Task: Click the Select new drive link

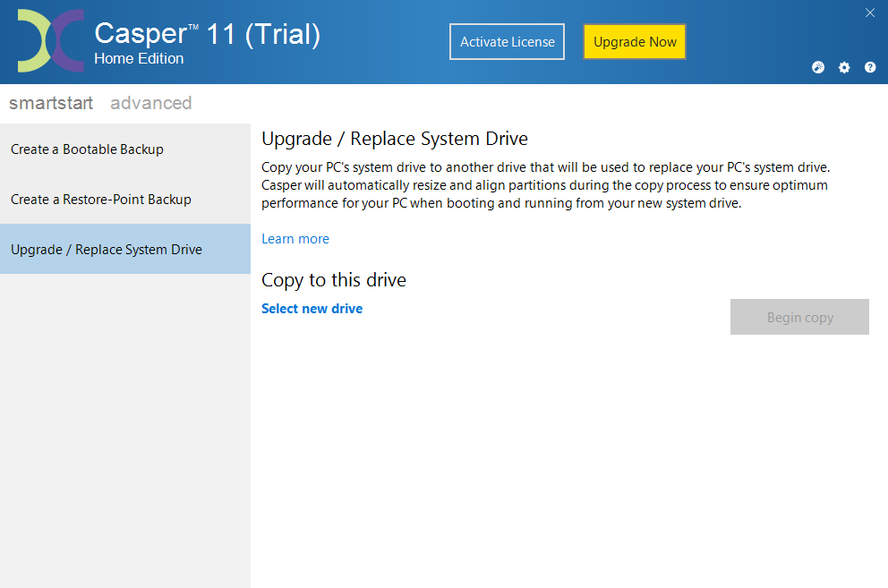Action: pyautogui.click(x=312, y=309)
